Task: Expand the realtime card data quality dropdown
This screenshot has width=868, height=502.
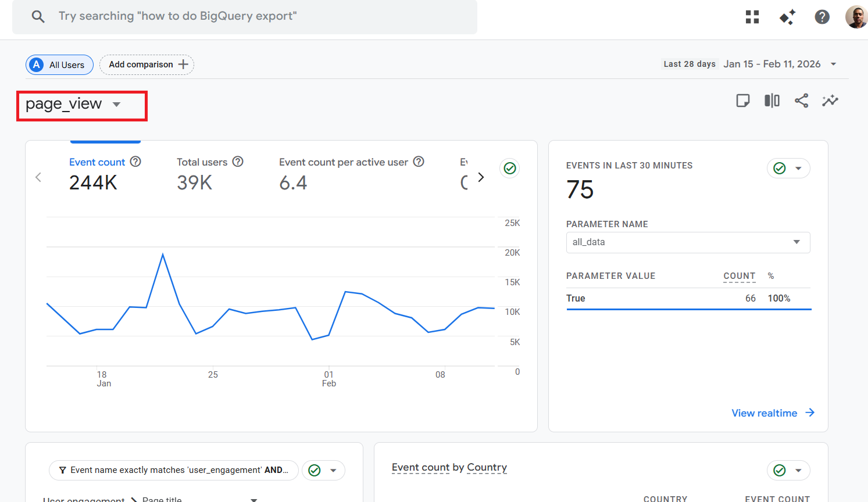Action: [x=798, y=168]
